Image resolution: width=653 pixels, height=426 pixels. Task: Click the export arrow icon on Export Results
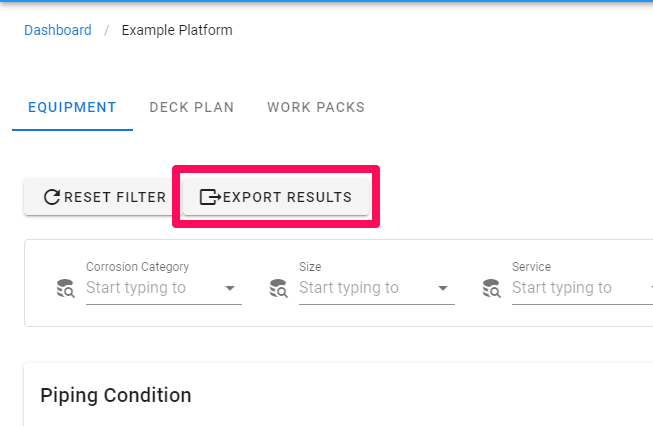point(210,198)
